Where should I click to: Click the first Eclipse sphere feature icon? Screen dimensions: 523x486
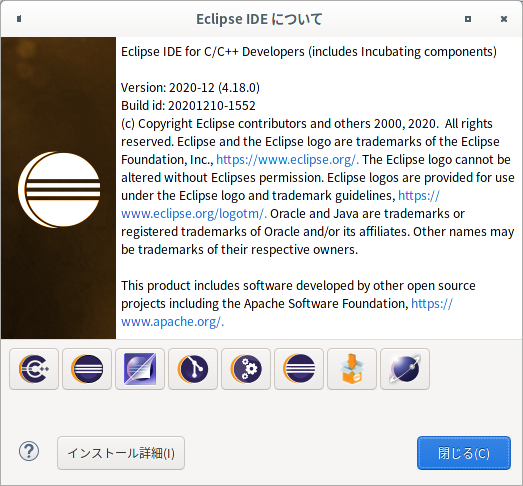[x=87, y=369]
